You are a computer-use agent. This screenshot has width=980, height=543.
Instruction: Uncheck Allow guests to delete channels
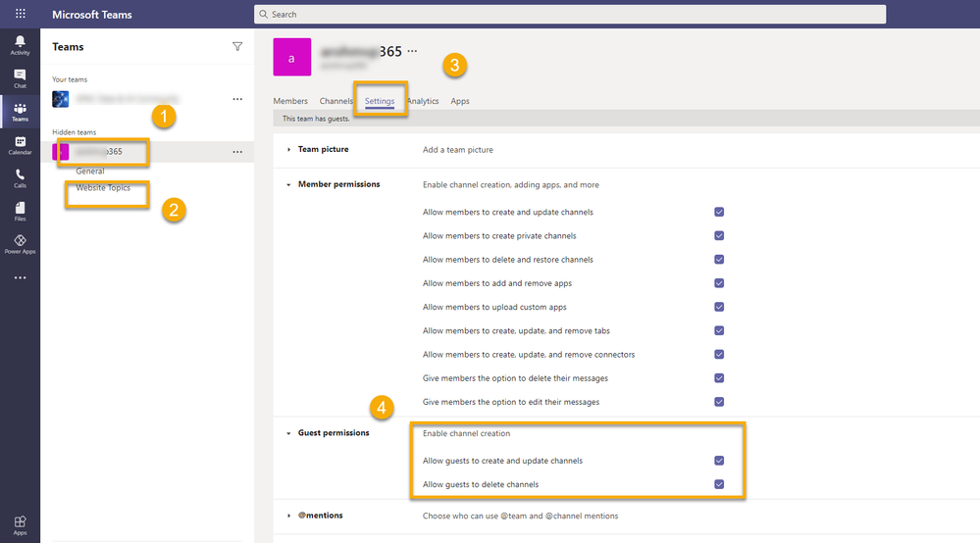[719, 484]
